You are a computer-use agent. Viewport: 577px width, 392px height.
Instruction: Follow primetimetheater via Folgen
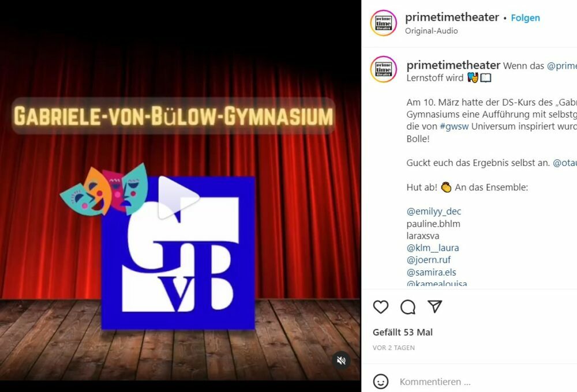(525, 18)
